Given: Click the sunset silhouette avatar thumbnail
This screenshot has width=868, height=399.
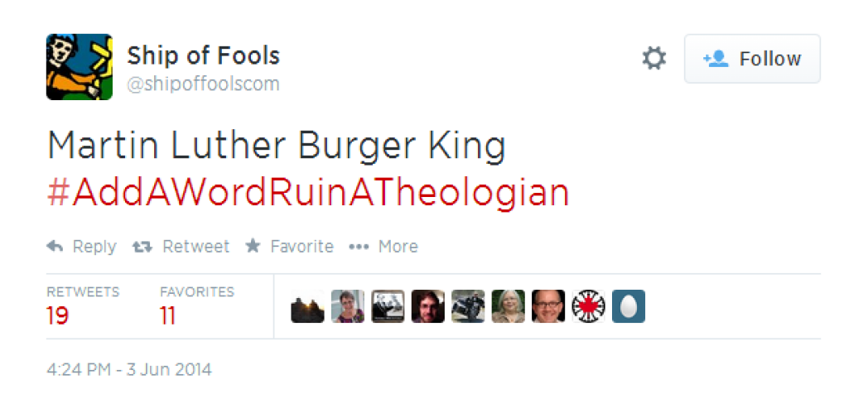Looking at the screenshot, I should pyautogui.click(x=308, y=306).
